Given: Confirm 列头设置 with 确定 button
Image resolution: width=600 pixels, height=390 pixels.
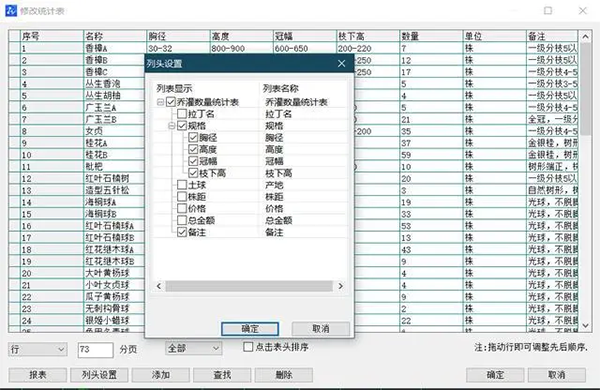Looking at the screenshot, I should 250,329.
